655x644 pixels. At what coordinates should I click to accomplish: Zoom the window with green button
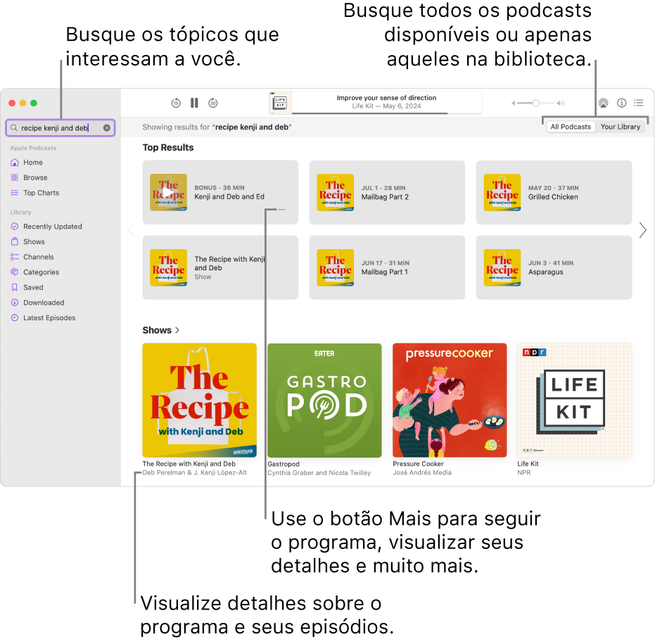(x=34, y=103)
